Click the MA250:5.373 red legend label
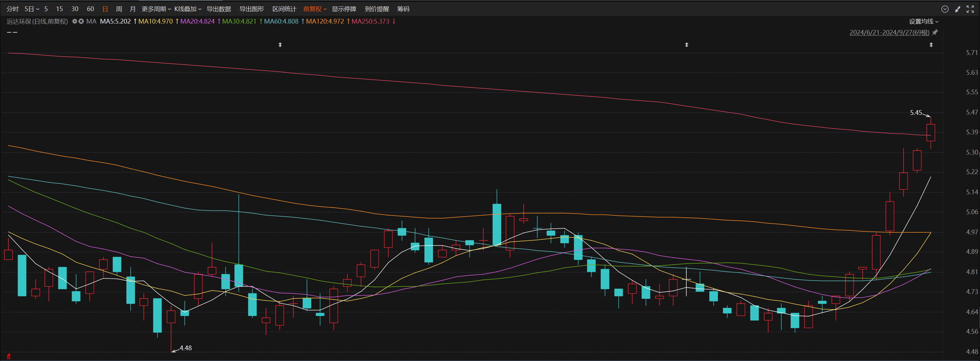The width and height of the screenshot is (980, 361). (x=370, y=21)
